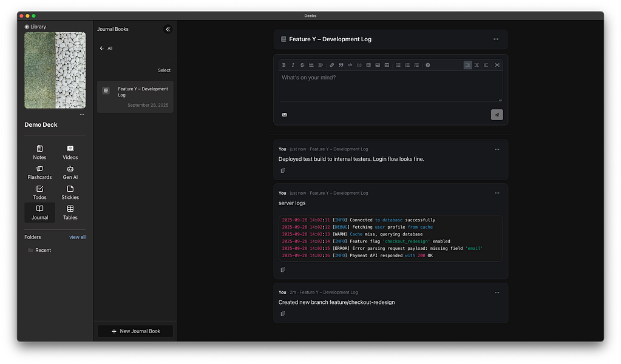Expand the Feature Y header width arrows

495,39
